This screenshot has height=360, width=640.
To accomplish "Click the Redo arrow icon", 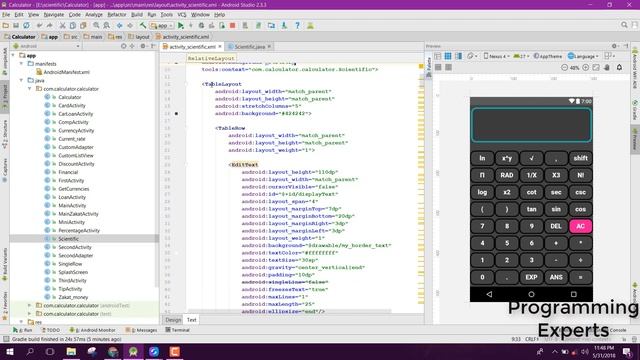I will pyautogui.click(x=49, y=25).
